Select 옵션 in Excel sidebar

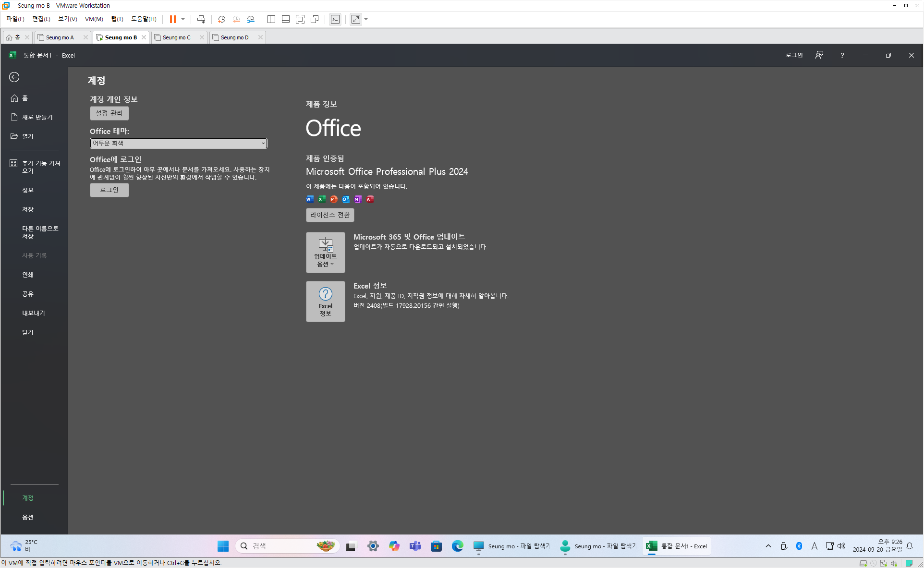[x=28, y=517]
